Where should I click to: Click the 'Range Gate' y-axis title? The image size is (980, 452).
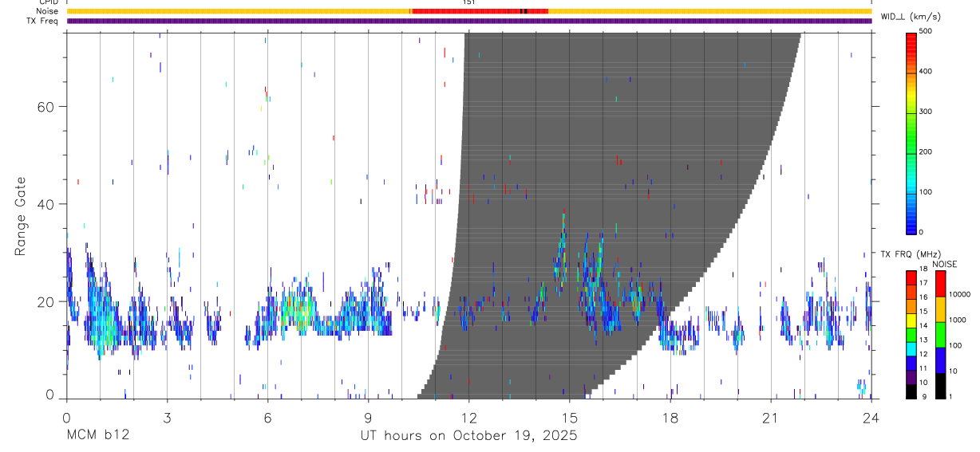click(x=20, y=217)
